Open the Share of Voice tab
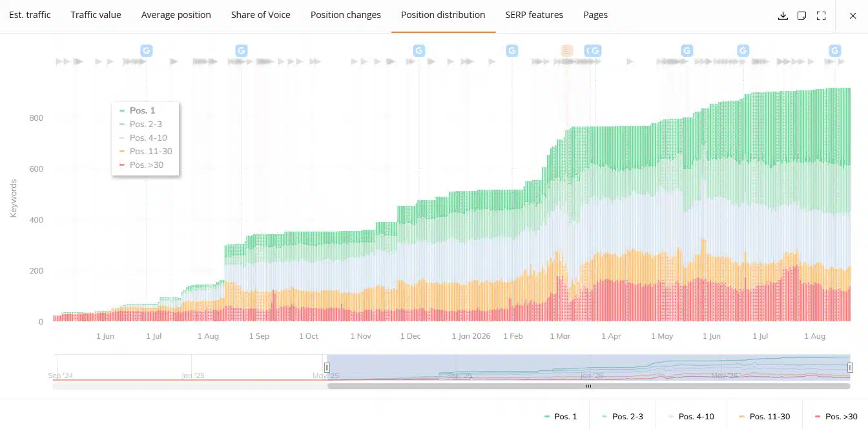Viewport: 868px width, 429px height. (261, 15)
